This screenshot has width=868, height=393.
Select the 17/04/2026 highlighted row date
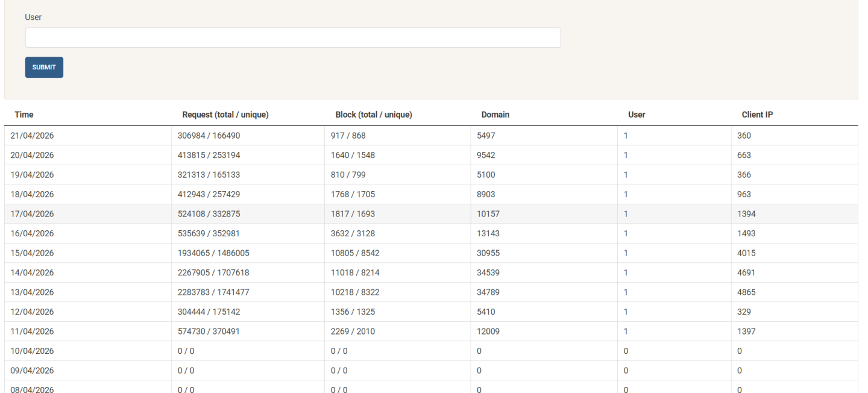tap(33, 214)
